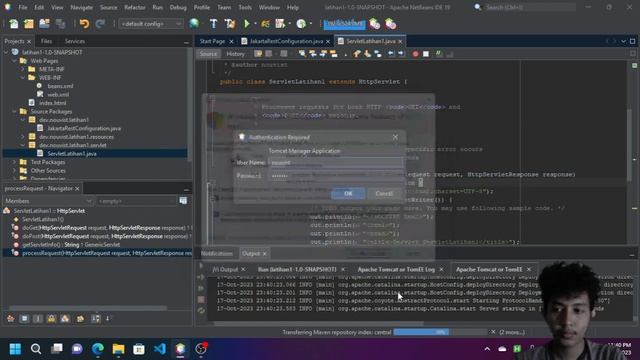Switch to the History editor view

pos(236,54)
